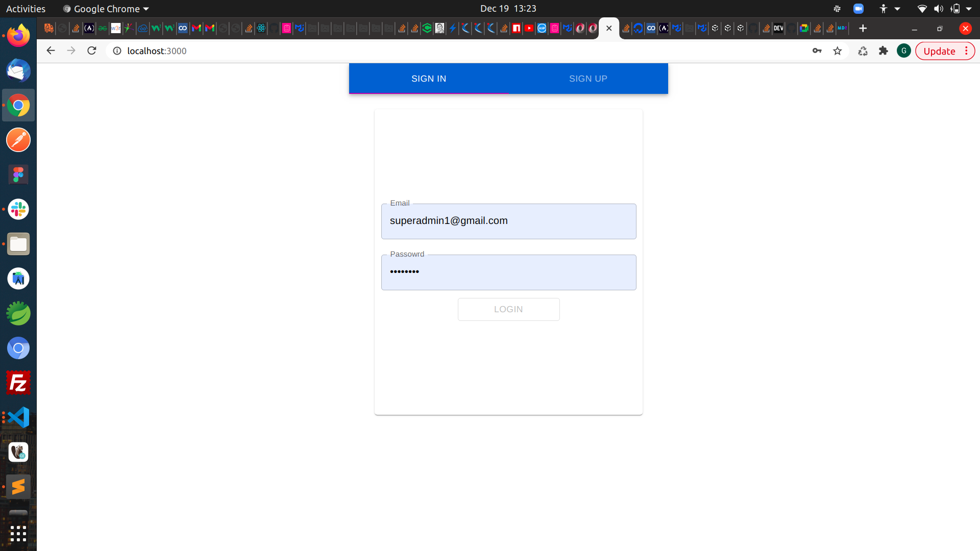Bookmark this page with star icon
The image size is (980, 551).
(x=837, y=51)
